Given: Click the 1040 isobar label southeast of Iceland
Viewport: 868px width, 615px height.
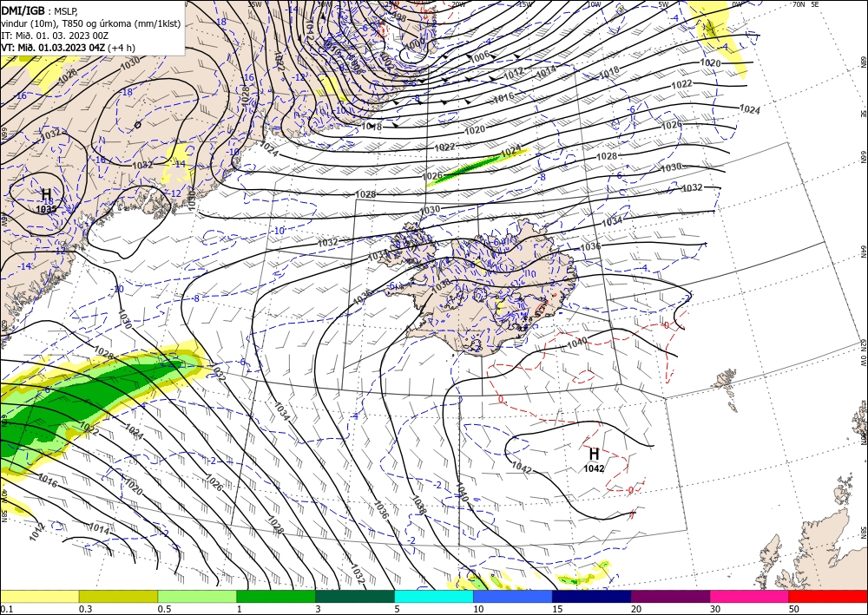Looking at the screenshot, I should [x=577, y=343].
